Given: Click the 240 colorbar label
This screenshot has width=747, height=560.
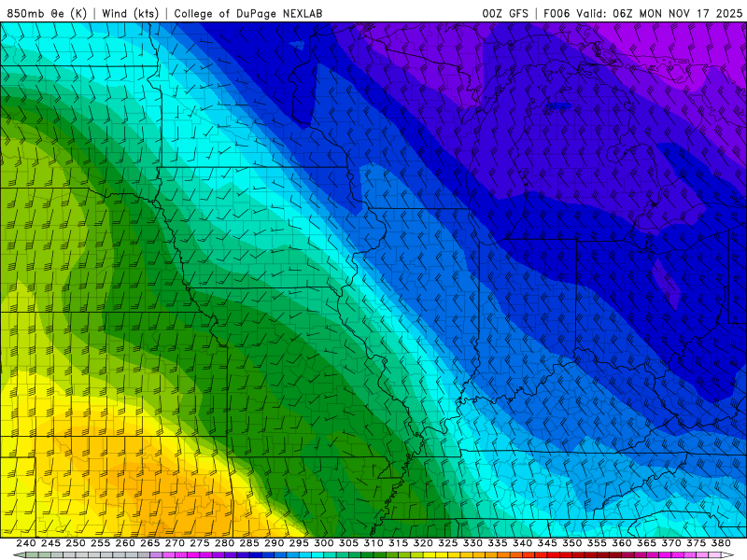Looking at the screenshot, I should [26, 543].
